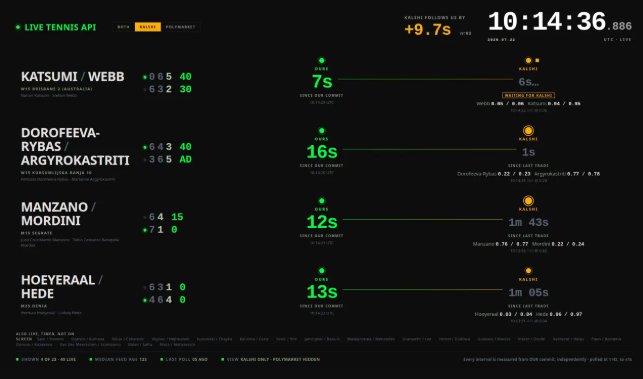Click the green OURS dot above the 13s timer
Image resolution: width=643 pixels, height=379 pixels.
click(322, 271)
